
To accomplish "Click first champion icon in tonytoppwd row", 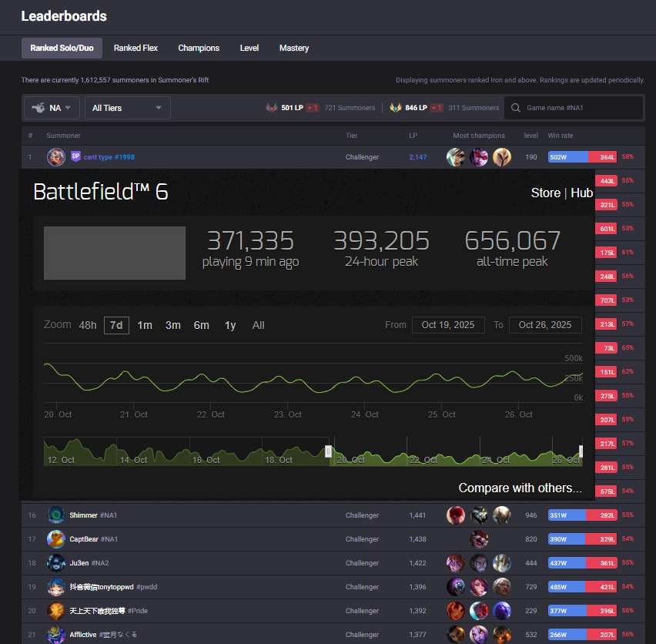I will pyautogui.click(x=456, y=587).
